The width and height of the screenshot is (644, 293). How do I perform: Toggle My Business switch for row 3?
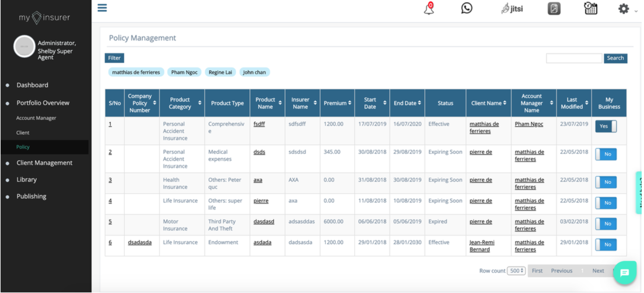tap(606, 182)
